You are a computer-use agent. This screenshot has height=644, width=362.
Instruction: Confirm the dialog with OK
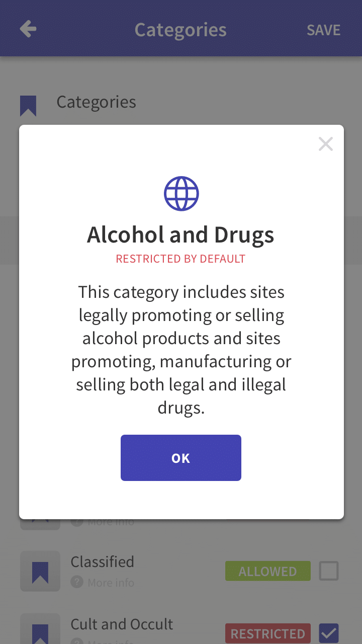tap(181, 458)
